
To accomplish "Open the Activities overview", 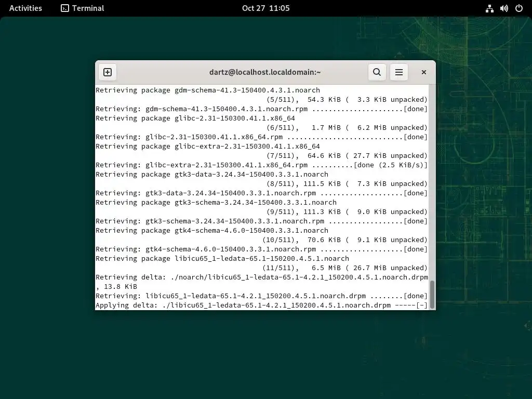I will point(25,8).
